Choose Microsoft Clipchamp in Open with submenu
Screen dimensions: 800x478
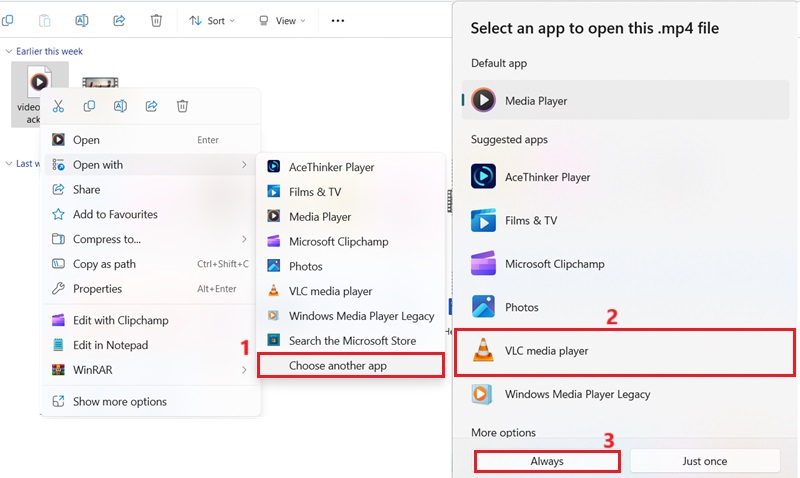point(351,242)
